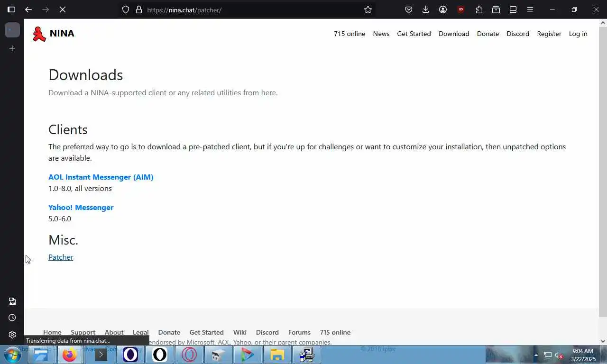Open the clock showing 9:04 AM

coord(583,355)
